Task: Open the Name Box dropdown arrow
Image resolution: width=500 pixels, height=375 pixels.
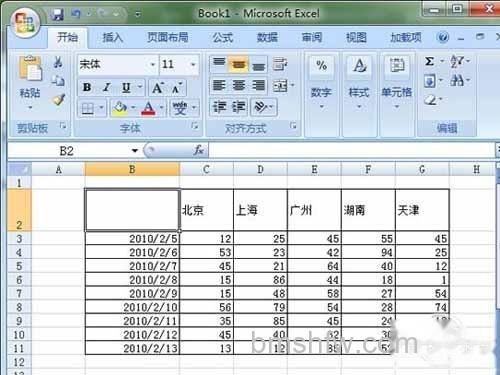Action: [x=135, y=151]
